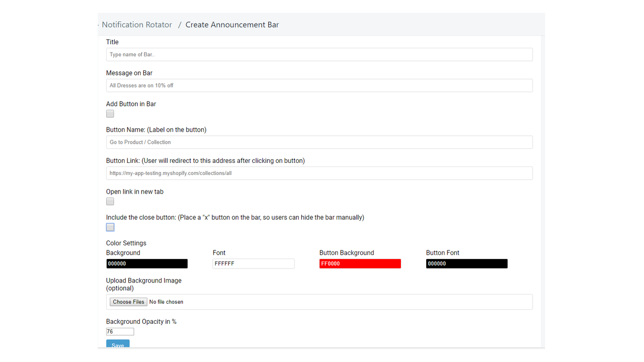Click the Choose Files button
This screenshot has height=362, width=644.
128,301
